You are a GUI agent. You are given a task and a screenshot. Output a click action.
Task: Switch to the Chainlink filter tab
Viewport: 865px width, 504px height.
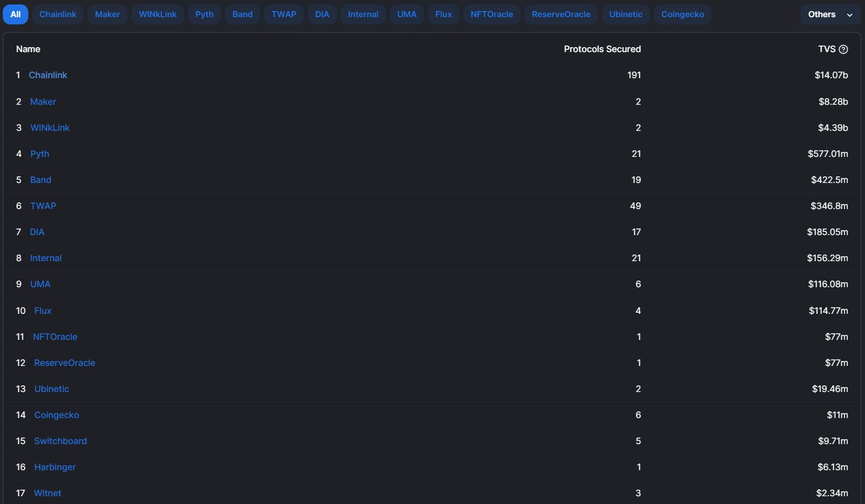point(58,14)
